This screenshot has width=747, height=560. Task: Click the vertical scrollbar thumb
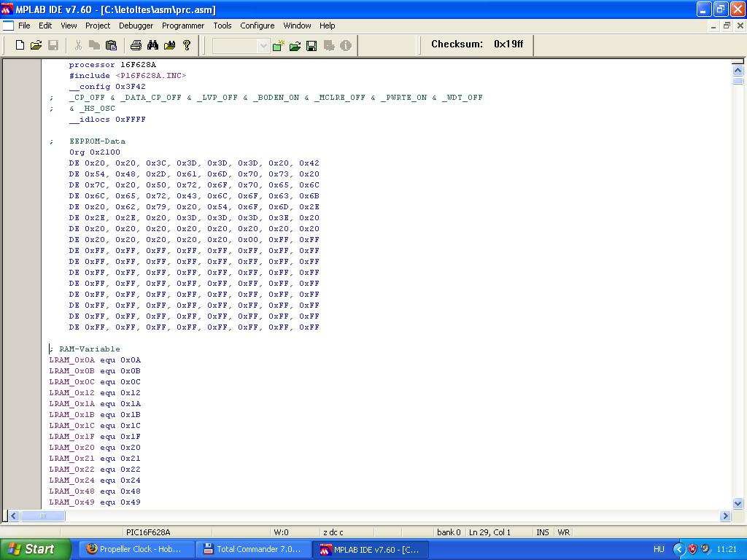(738, 80)
